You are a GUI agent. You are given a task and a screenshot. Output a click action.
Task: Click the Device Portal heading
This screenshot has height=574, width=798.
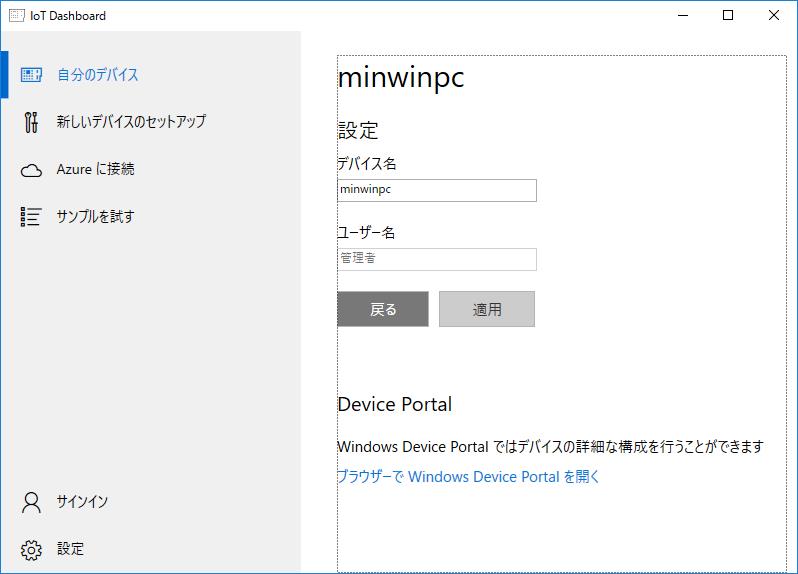click(x=394, y=405)
